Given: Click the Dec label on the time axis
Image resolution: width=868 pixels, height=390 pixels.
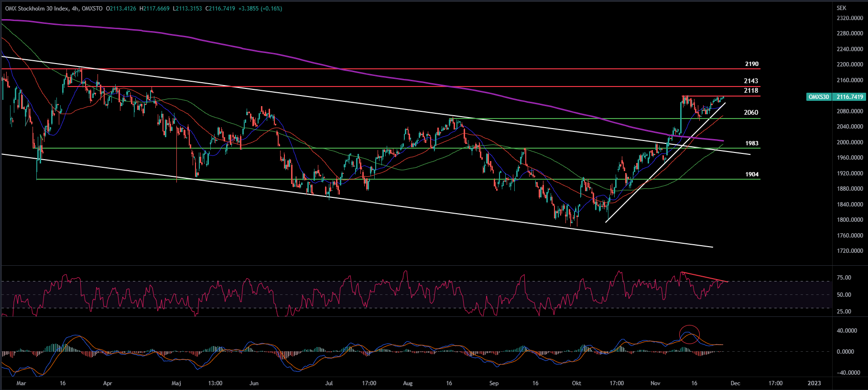Looking at the screenshot, I should 735,383.
